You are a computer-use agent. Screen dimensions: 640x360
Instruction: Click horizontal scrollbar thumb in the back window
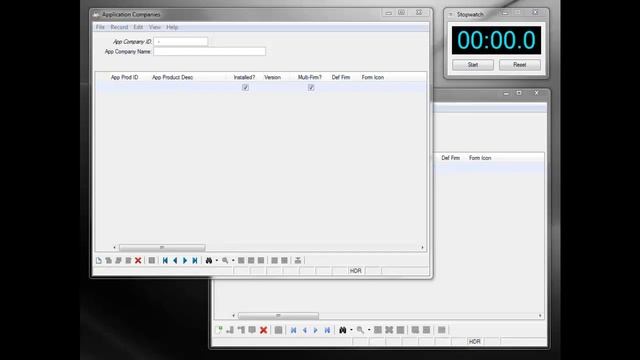tap(278, 316)
